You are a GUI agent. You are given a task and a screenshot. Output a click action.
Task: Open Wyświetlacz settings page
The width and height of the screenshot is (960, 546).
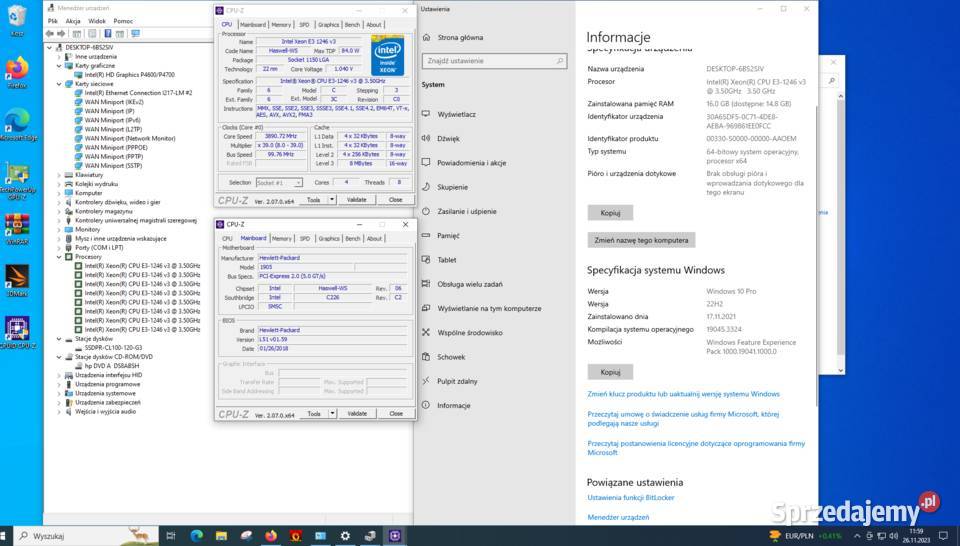click(x=456, y=114)
